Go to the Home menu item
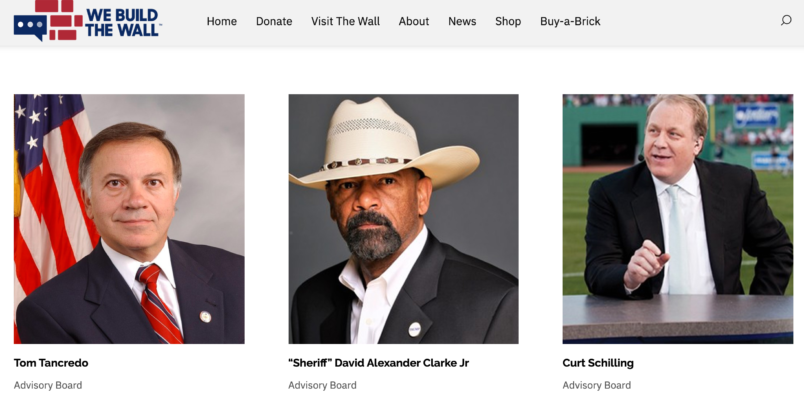The width and height of the screenshot is (804, 405). pos(222,22)
